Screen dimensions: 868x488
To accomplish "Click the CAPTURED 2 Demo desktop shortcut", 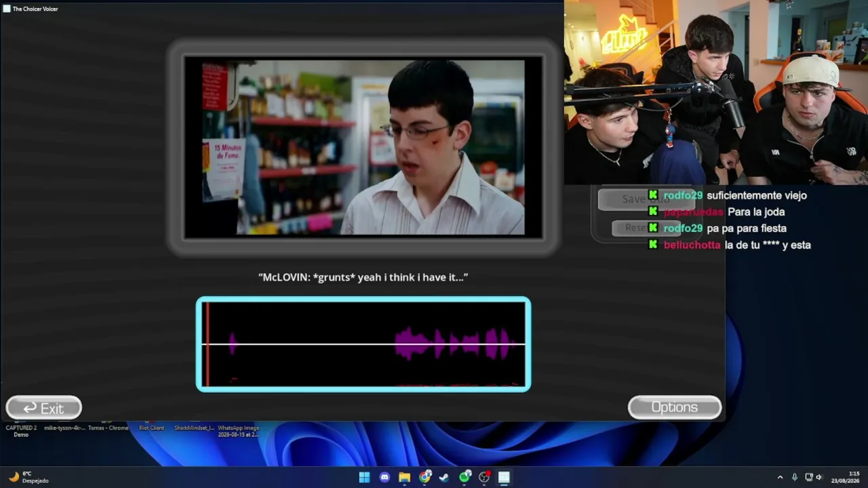I will 21,431.
